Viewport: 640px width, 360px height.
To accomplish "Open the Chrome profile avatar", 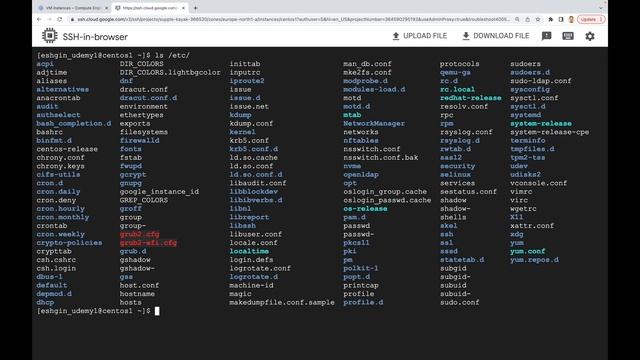I will click(571, 19).
